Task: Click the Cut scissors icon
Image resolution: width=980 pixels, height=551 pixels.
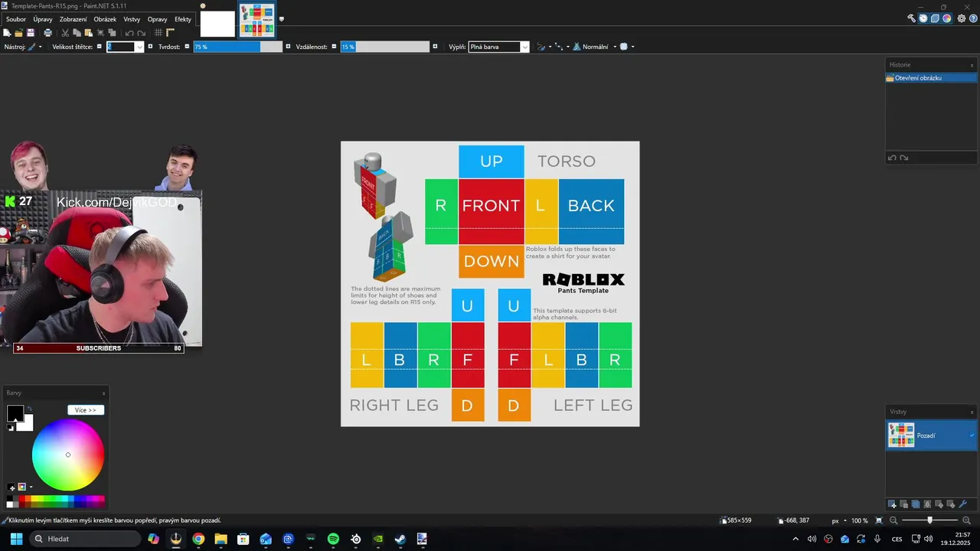Action: point(65,33)
